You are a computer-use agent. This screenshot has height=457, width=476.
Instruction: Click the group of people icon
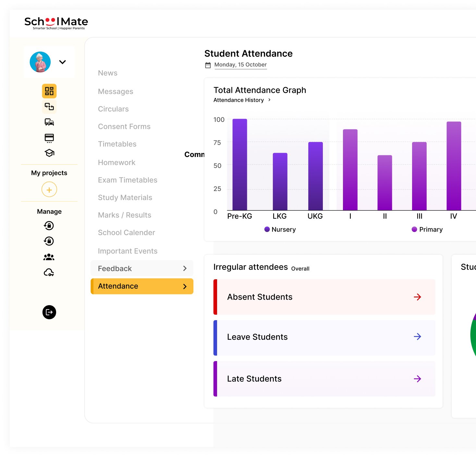click(49, 257)
